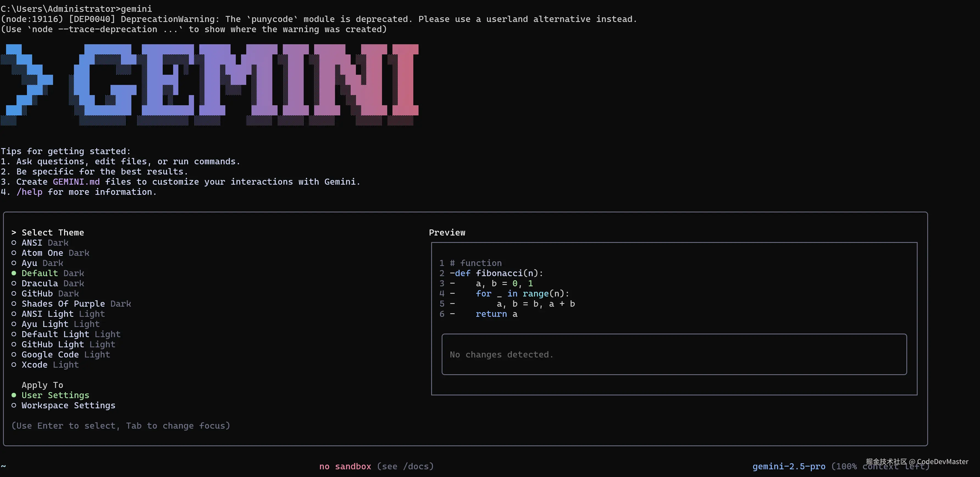Image resolution: width=980 pixels, height=477 pixels.
Task: Click the C:\Users\Administrator>gemini prompt line
Action: point(76,9)
